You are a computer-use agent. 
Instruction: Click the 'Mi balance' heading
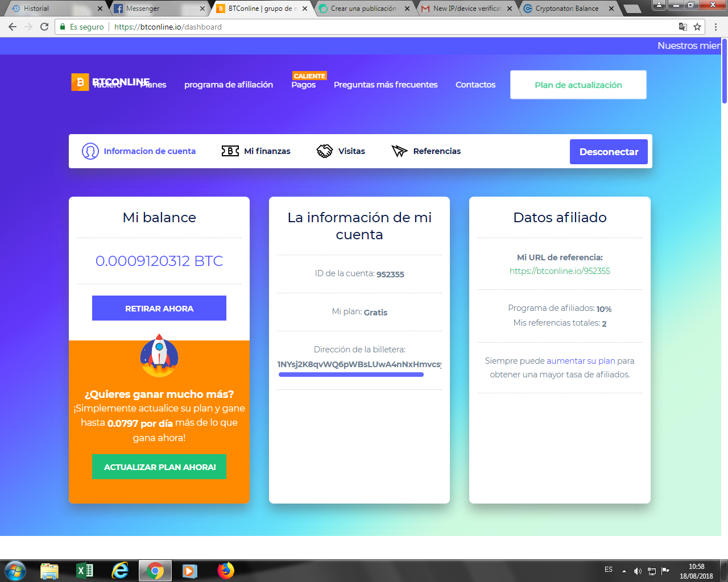(x=159, y=217)
